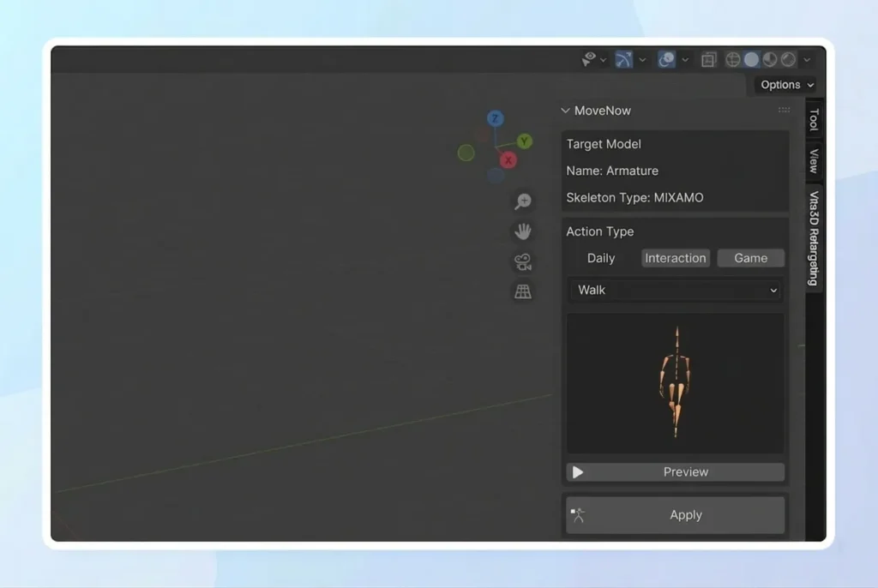The image size is (878, 588).
Task: Switch perspective/orthographic with grid icon
Action: click(x=522, y=291)
